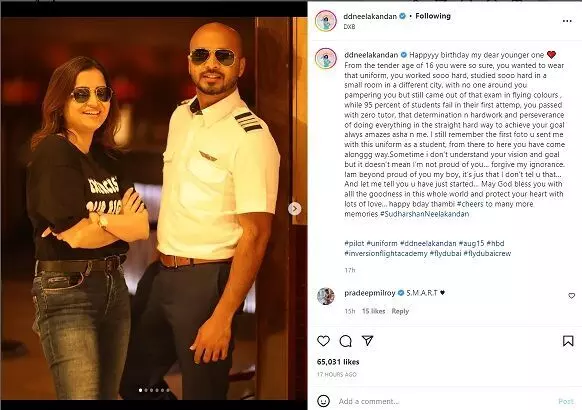582x410 pixels.
Task: Click the Add a comment field
Action: (x=444, y=401)
